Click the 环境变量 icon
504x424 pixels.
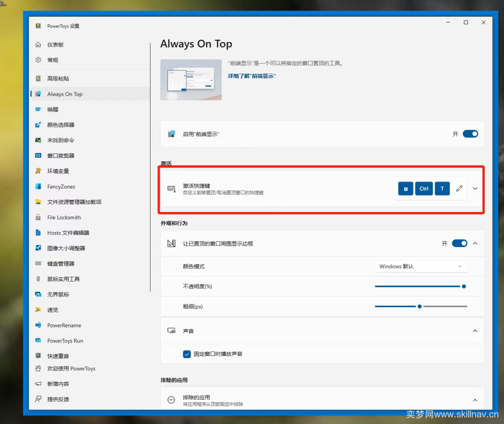click(x=38, y=171)
